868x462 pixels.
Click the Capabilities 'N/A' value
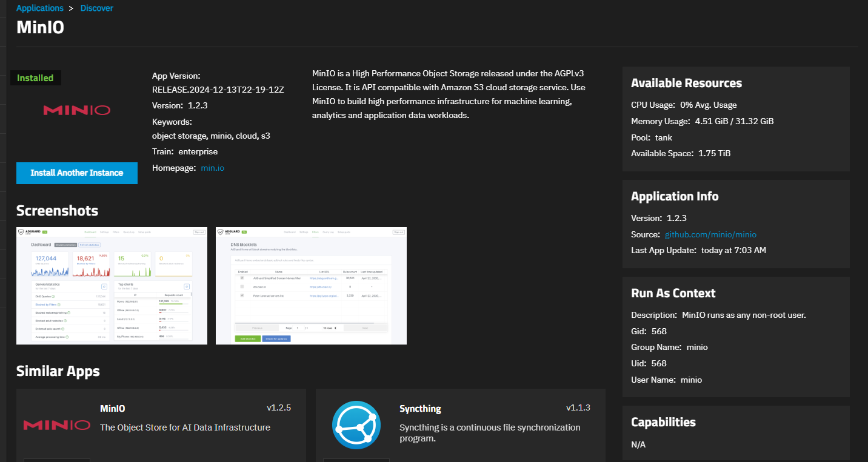click(x=638, y=444)
